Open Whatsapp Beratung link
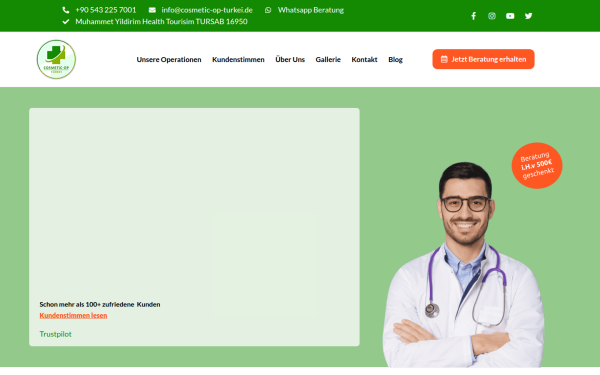The image size is (600, 375). click(x=311, y=10)
